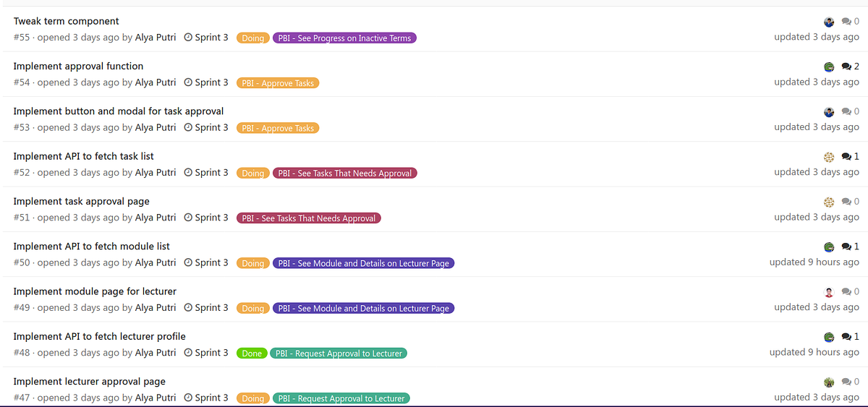
Task: Click See Tasks That Needs Approval label on #52
Action: click(345, 173)
